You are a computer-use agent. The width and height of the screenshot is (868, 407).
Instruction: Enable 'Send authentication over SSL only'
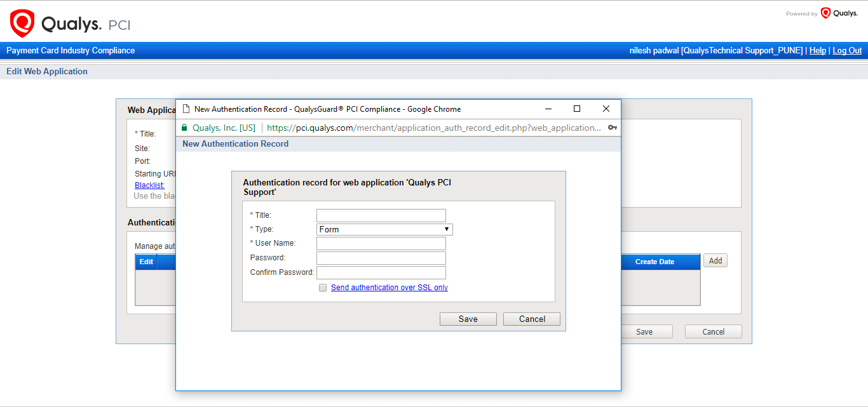click(x=323, y=287)
